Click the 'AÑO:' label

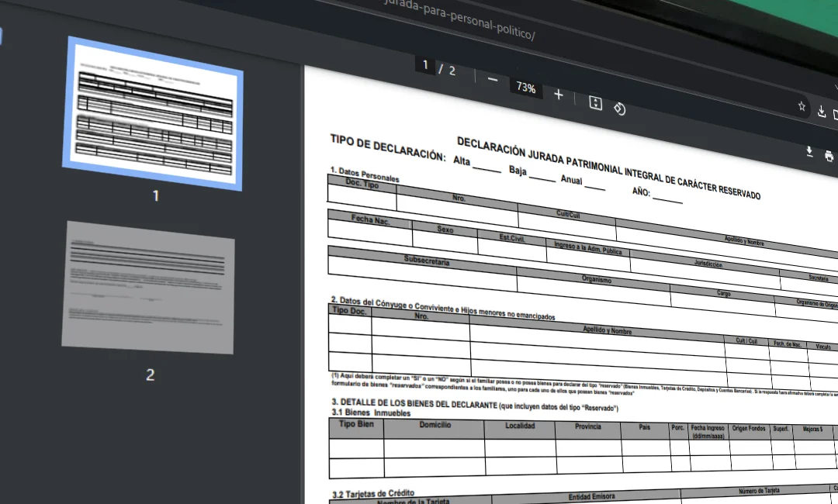click(x=642, y=192)
